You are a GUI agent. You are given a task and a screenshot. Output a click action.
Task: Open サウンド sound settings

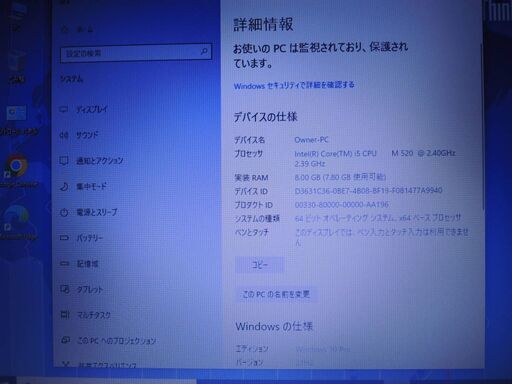click(79, 135)
